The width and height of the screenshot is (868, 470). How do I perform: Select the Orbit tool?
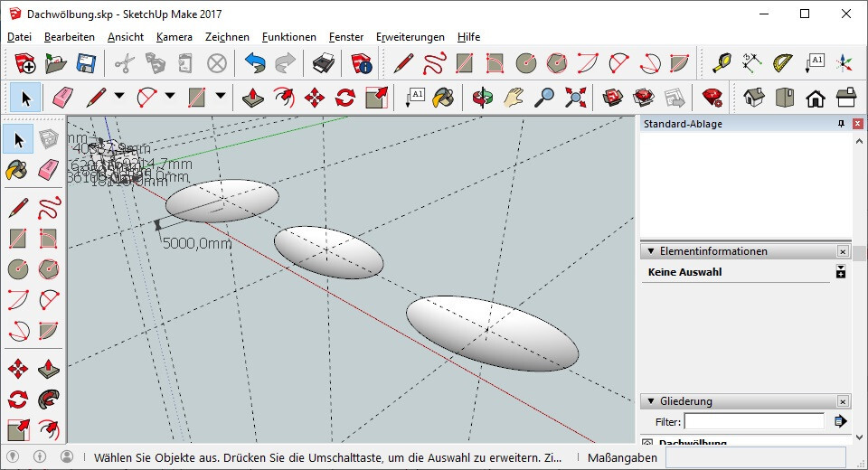[x=482, y=98]
